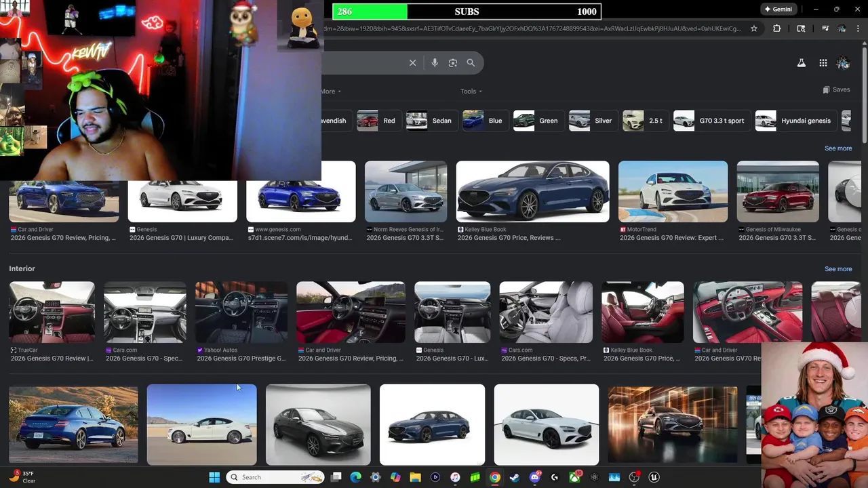
Task: Open Norm Reeves Genesis silver G70 image
Action: click(x=406, y=192)
